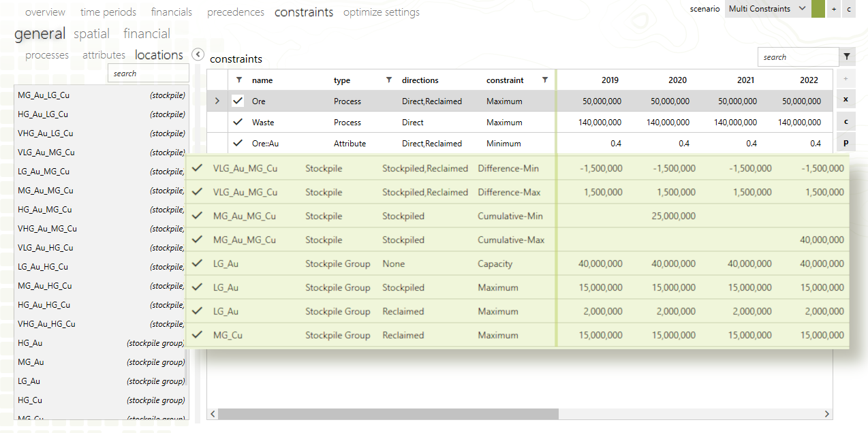The image size is (868, 433).
Task: Show the attributes list
Action: [104, 55]
